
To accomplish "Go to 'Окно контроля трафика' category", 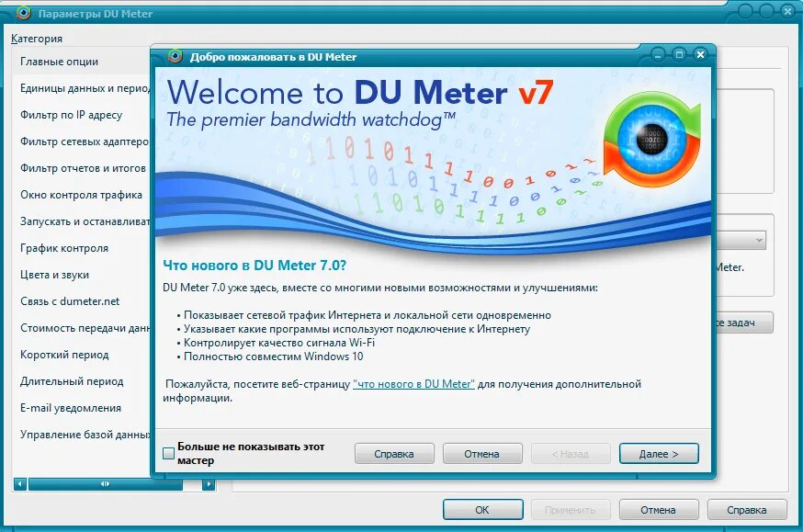I will (x=82, y=195).
